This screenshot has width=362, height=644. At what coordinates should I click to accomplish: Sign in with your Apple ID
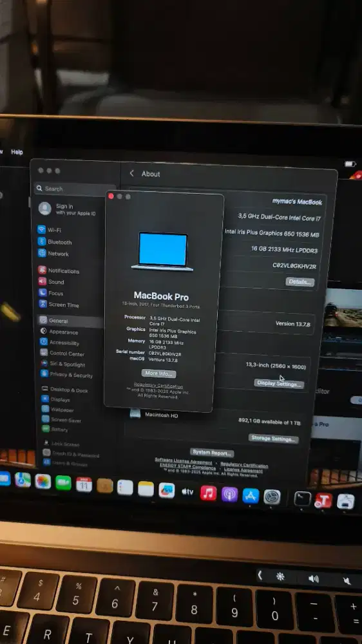pos(68,209)
